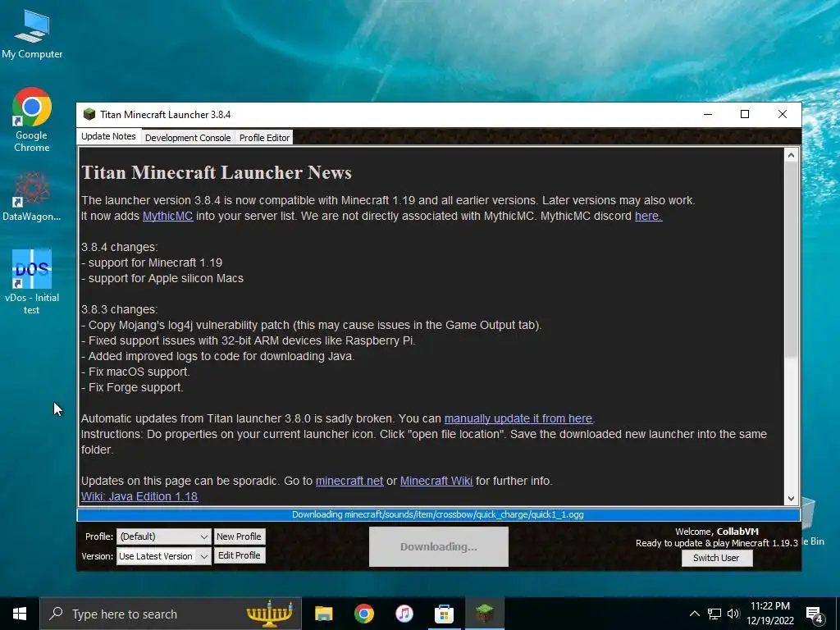Screen dimensions: 840x630
Task: Open the network status tray icon
Action: (x=714, y=614)
